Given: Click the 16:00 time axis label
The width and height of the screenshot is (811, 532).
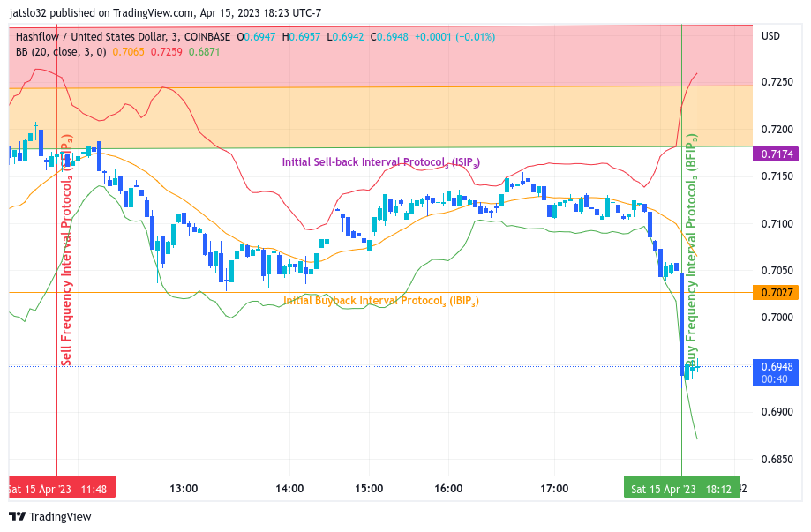Looking at the screenshot, I should (448, 489).
